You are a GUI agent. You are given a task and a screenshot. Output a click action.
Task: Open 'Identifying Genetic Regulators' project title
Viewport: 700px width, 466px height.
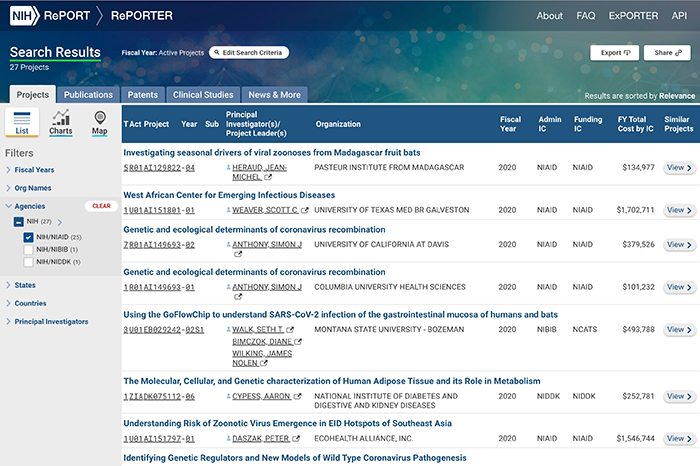click(295, 458)
